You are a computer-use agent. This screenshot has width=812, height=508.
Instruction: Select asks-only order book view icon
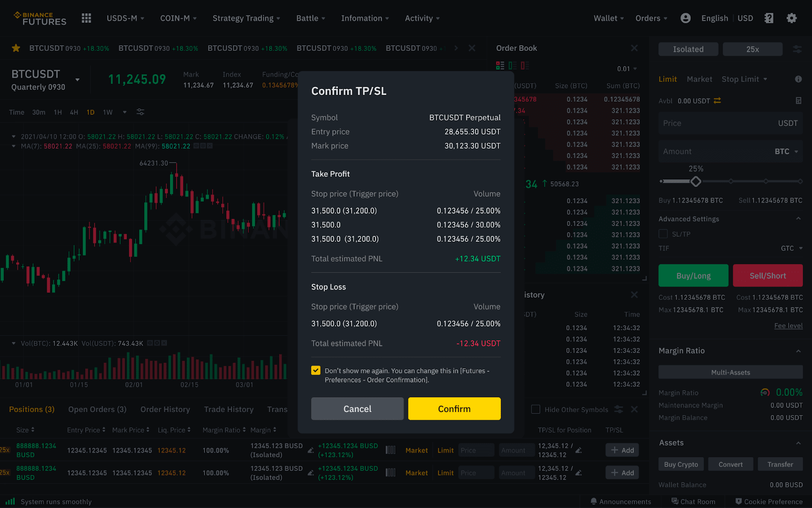525,66
